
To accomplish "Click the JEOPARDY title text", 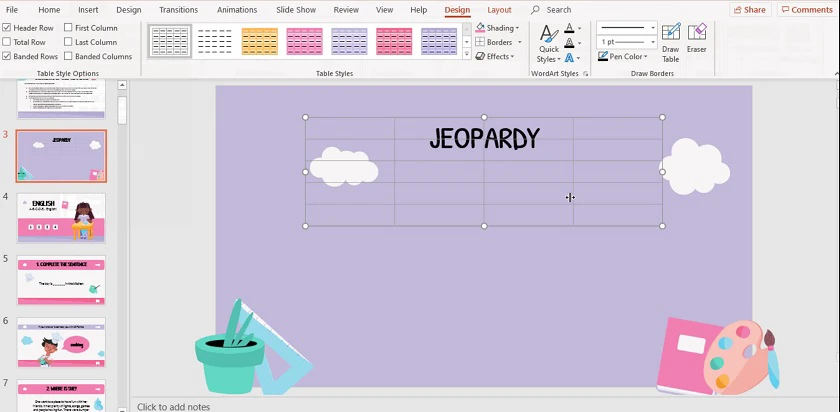I will pyautogui.click(x=484, y=138).
